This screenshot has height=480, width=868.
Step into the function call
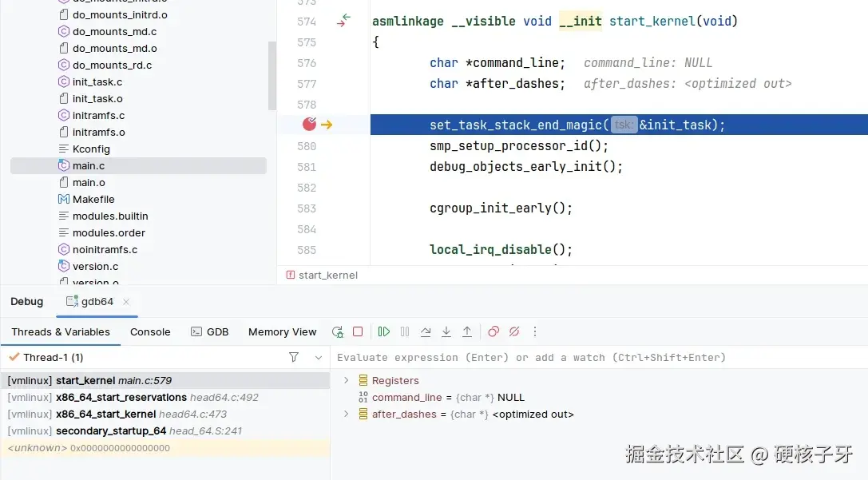(x=446, y=331)
